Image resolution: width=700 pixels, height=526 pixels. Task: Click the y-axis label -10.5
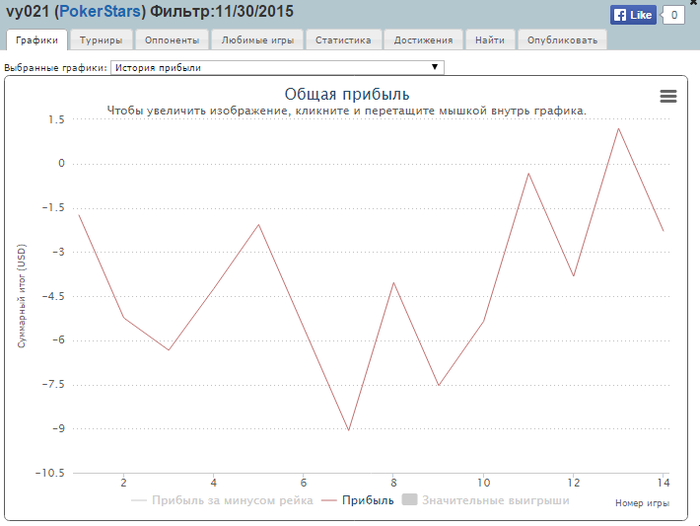(50, 473)
